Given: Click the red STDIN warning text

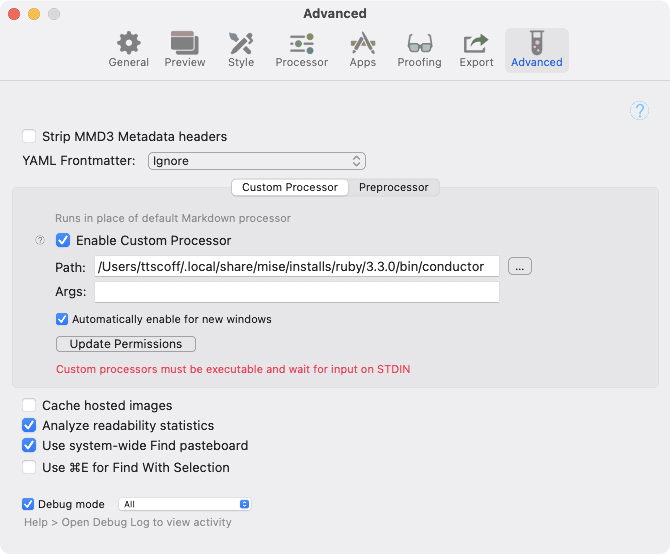Looking at the screenshot, I should pos(233,369).
